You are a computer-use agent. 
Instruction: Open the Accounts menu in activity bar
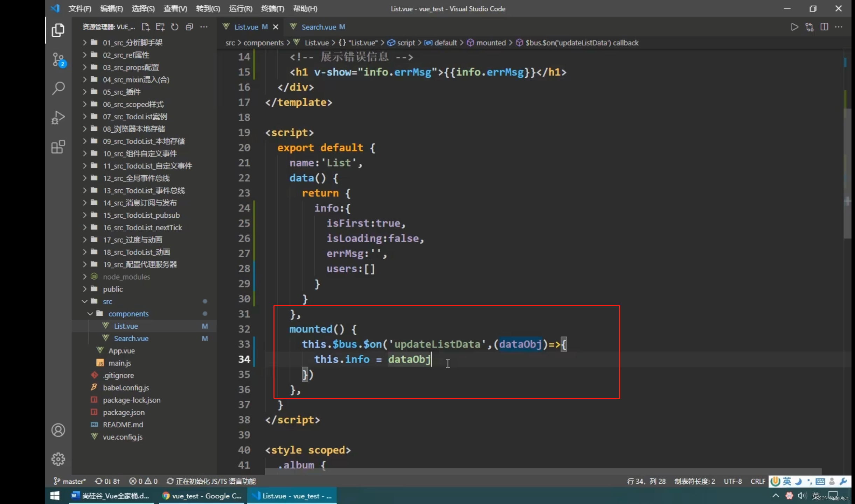(58, 430)
